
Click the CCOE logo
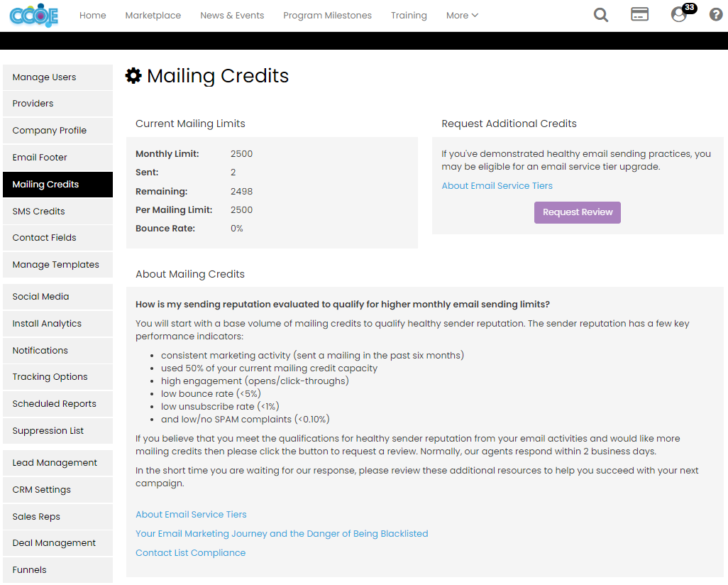[x=33, y=14]
